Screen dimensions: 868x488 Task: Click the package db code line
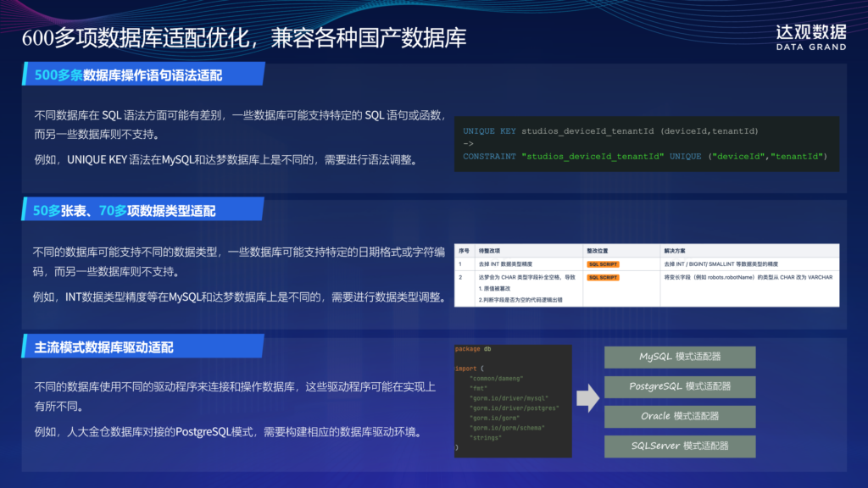point(473,349)
